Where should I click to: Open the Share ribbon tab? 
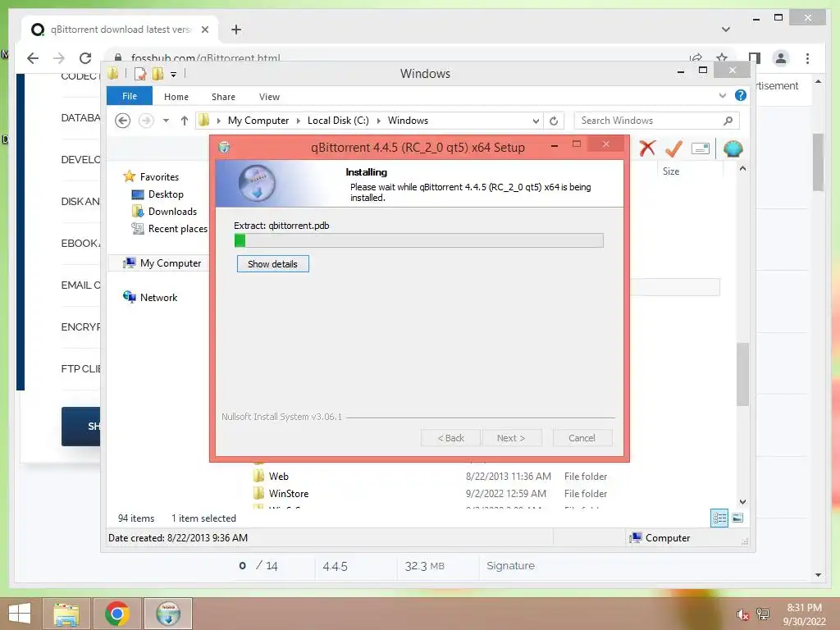click(x=223, y=97)
